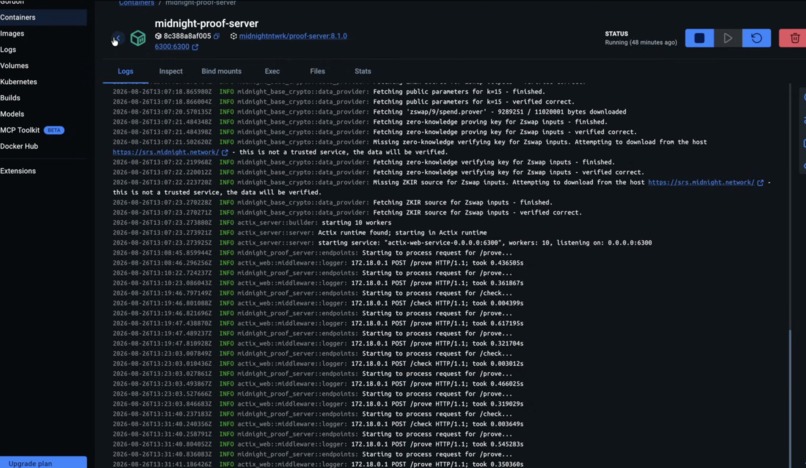The width and height of the screenshot is (806, 468).
Task: Open Extensions in the sidebar
Action: coord(43,171)
